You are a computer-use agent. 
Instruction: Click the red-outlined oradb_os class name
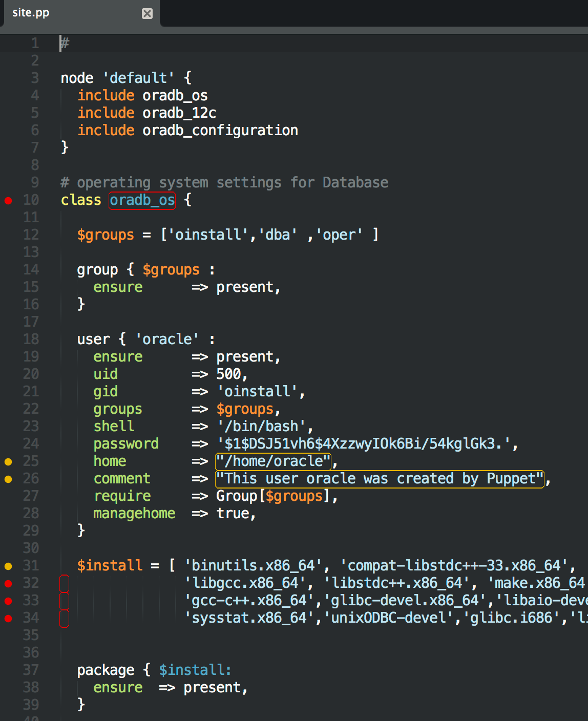point(142,200)
